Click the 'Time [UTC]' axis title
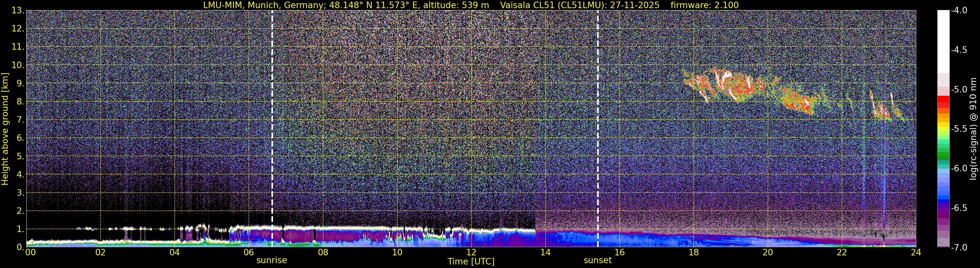The width and height of the screenshot is (980, 268). coord(471,262)
